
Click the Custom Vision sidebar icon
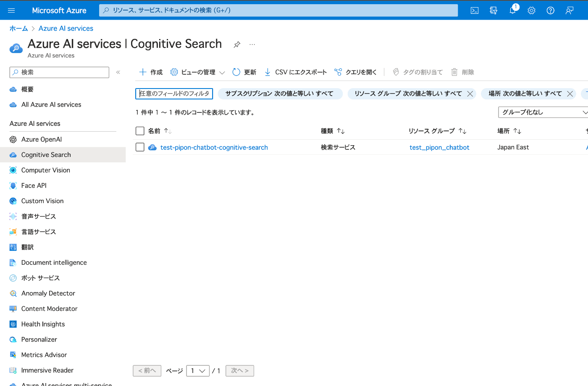[x=13, y=201]
